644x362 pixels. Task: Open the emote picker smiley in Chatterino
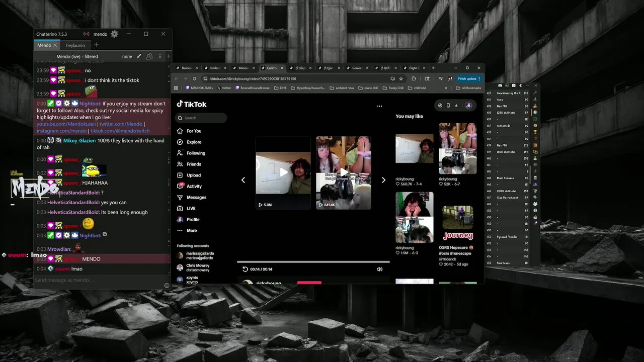167,285
